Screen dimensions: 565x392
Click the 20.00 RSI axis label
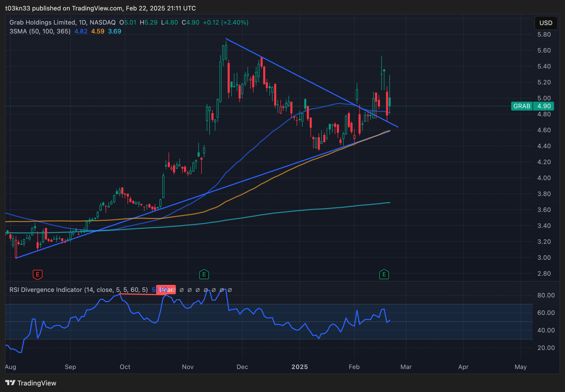546,348
